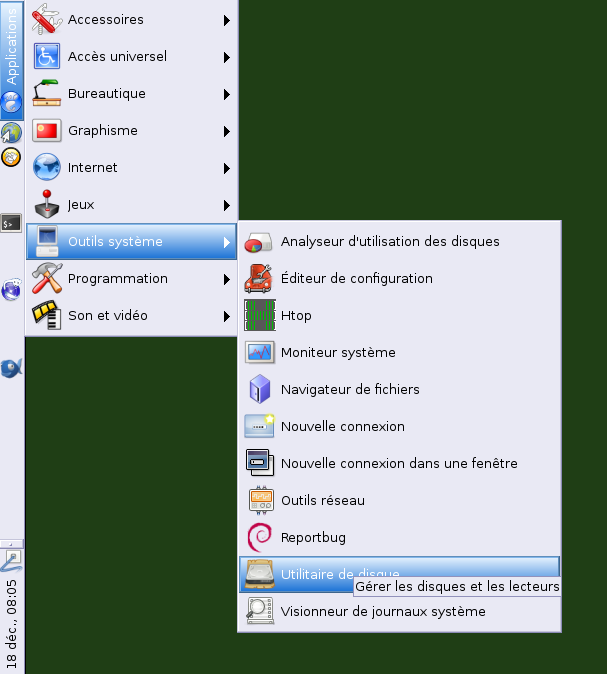Click Nouvelle connexion dans une fenêtre
The width and height of the screenshot is (607, 674).
pos(399,463)
